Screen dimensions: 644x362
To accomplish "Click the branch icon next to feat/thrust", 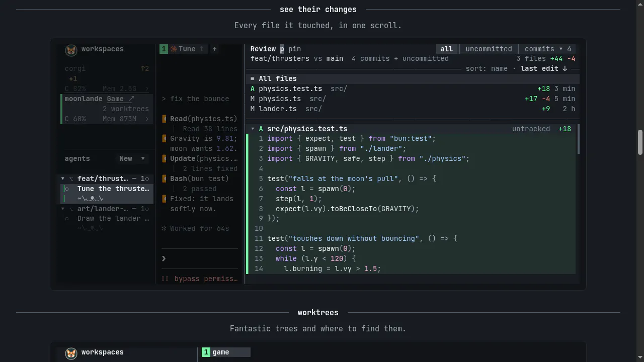I will [71, 178].
